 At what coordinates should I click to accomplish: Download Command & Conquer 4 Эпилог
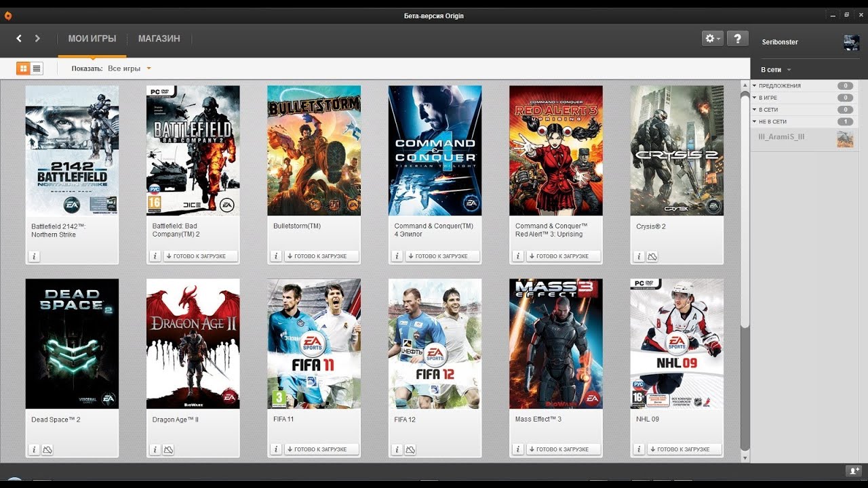442,256
